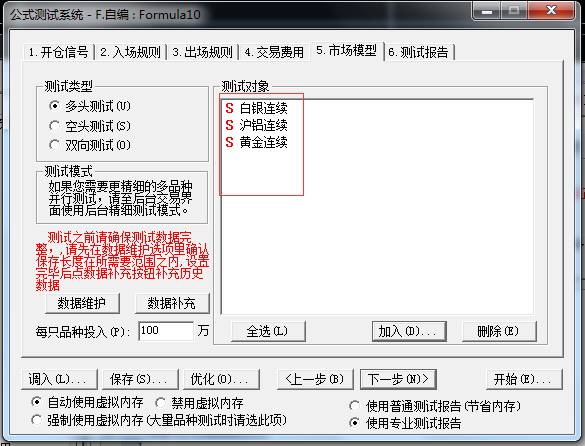Click the 数据补充 button
This screenshot has width=585, height=446.
[172, 303]
